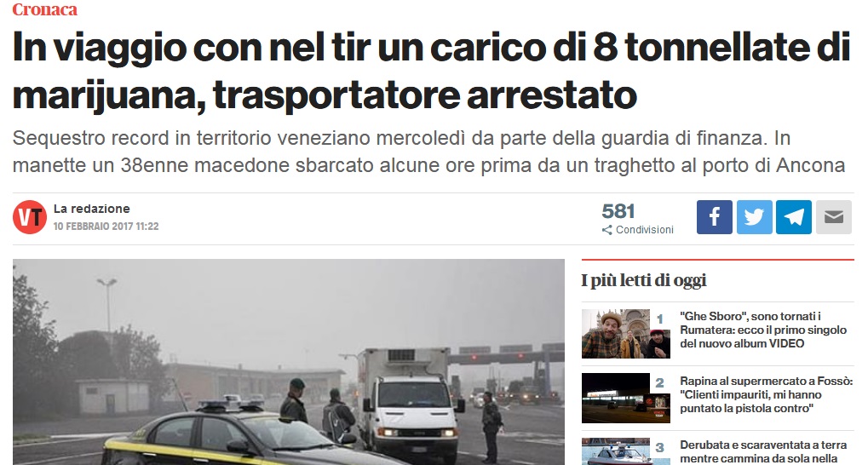868x465 pixels.
Task: Send the article by email icon
Action: 834,217
